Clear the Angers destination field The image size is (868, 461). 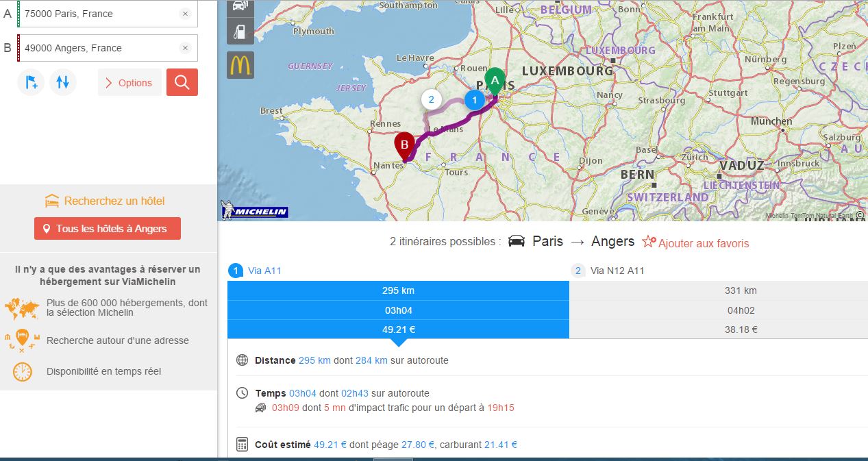185,48
